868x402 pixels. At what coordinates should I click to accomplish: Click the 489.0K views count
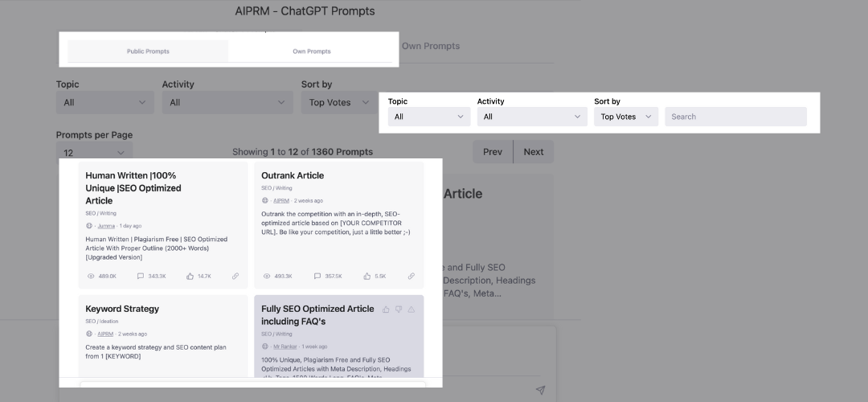[x=108, y=277]
